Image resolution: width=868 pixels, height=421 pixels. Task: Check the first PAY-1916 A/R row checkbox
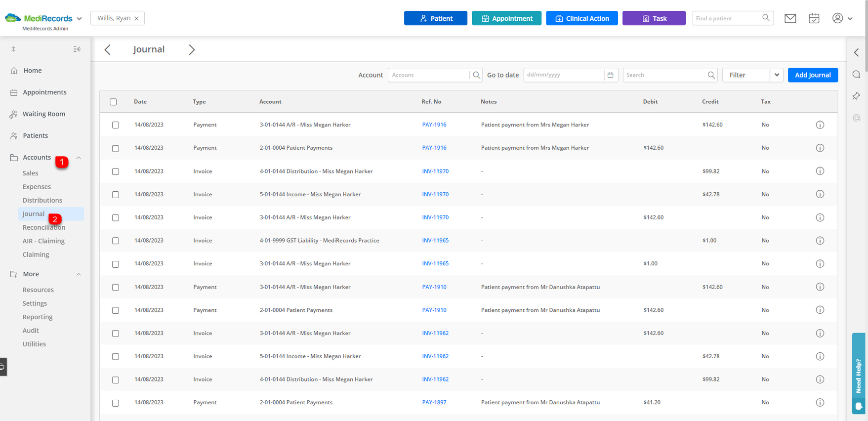tap(116, 125)
